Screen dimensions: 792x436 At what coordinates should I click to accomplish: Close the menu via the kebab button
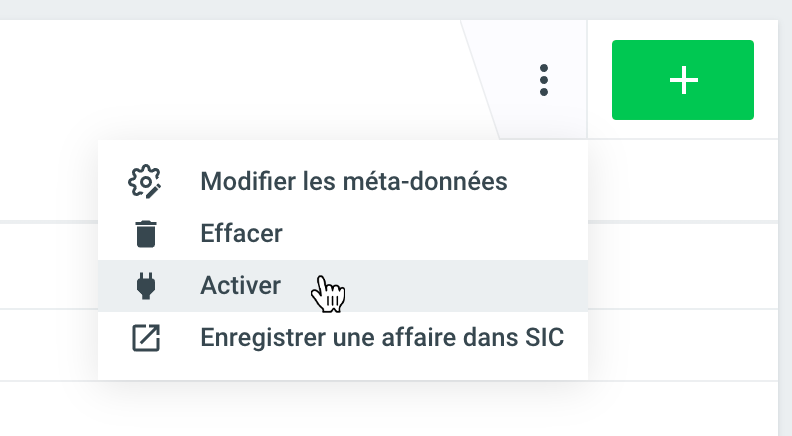tap(543, 80)
